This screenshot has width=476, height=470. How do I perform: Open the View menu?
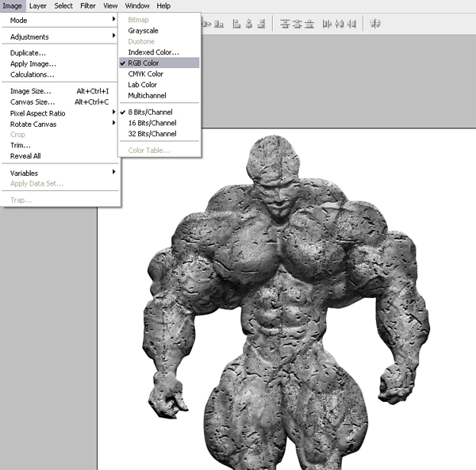click(x=110, y=6)
